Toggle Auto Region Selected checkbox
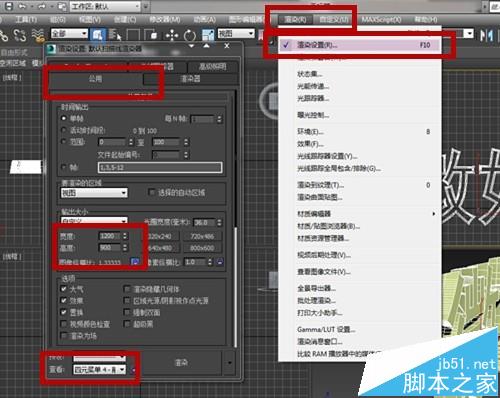This screenshot has height=398, width=500. [x=152, y=192]
